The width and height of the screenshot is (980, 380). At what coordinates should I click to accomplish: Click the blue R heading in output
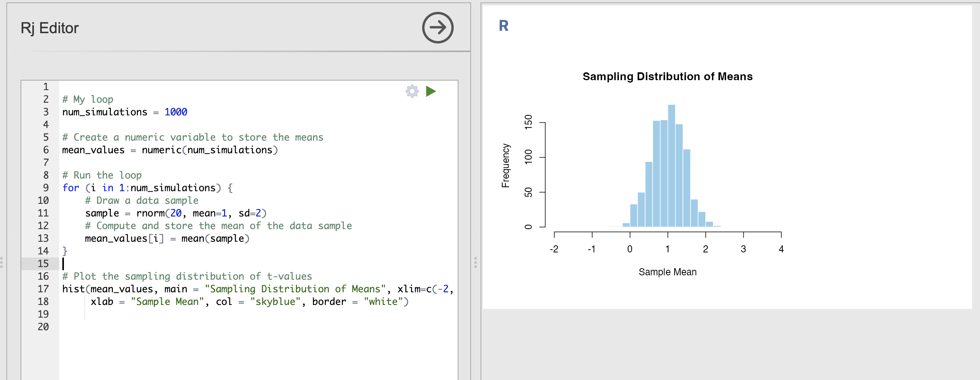[x=504, y=26]
